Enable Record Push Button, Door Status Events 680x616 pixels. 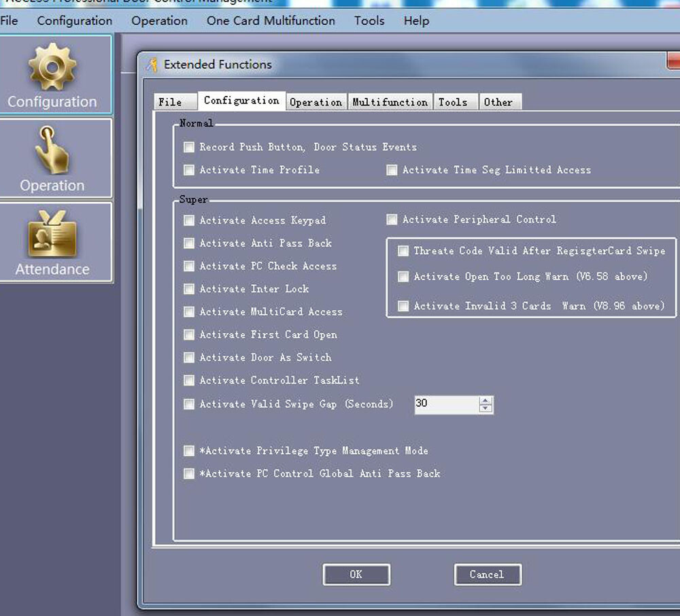[189, 147]
